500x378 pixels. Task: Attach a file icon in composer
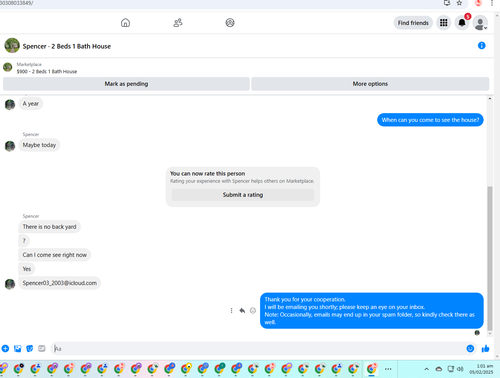tap(18, 349)
